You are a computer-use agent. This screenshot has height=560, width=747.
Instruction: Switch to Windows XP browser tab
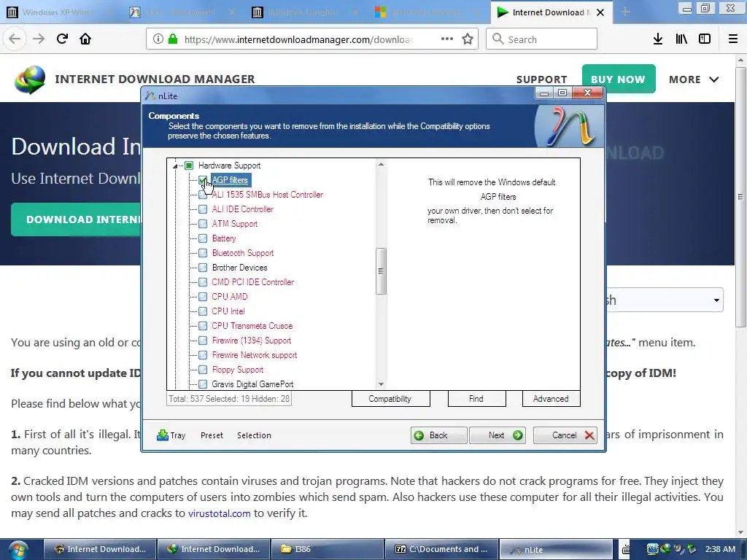point(60,12)
